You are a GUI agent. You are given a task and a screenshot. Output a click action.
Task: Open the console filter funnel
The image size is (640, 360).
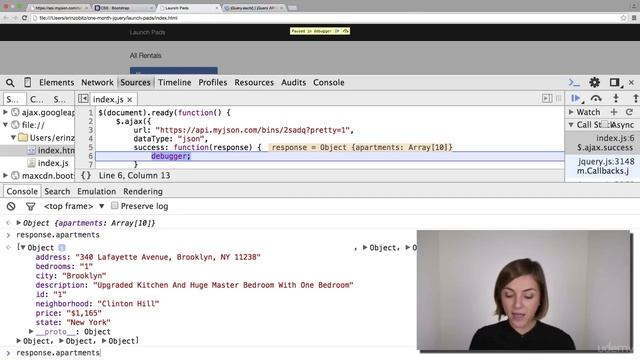click(30, 207)
